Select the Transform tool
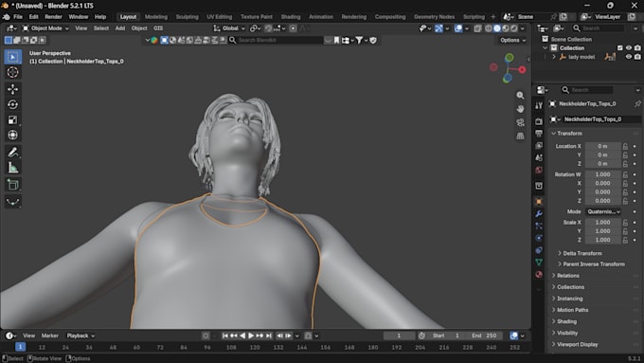This screenshot has width=644, height=363. point(12,135)
